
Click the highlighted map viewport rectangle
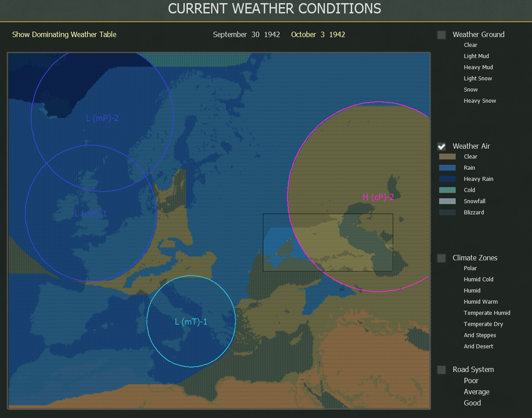click(328, 242)
